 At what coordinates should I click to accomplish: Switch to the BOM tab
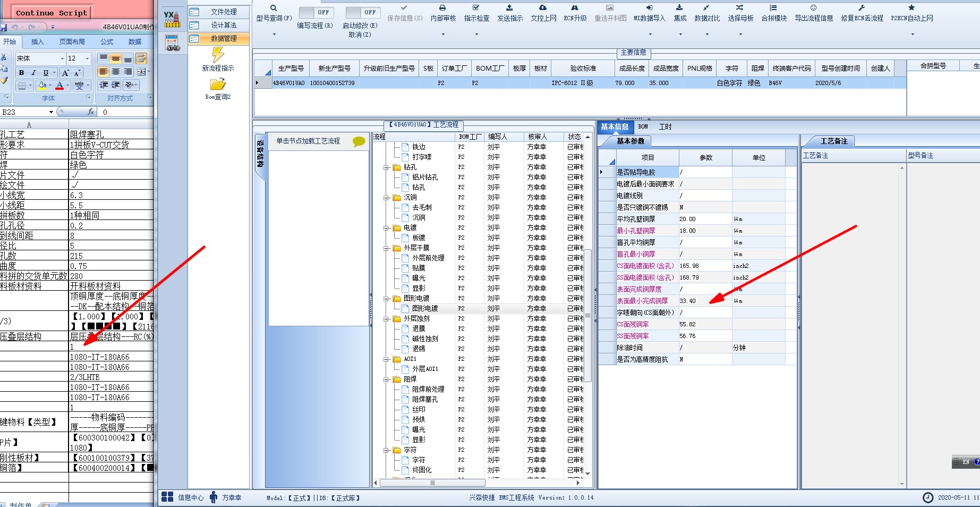click(x=643, y=127)
